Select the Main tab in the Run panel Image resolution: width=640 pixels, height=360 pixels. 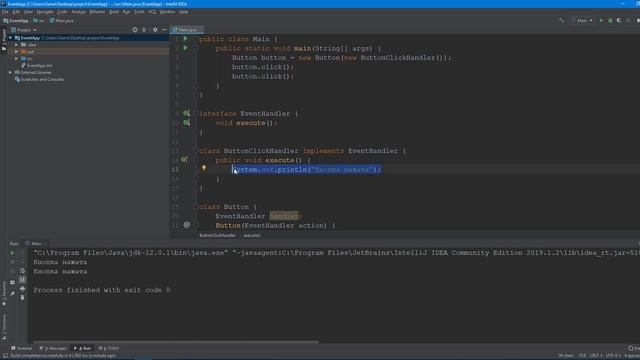coord(36,244)
